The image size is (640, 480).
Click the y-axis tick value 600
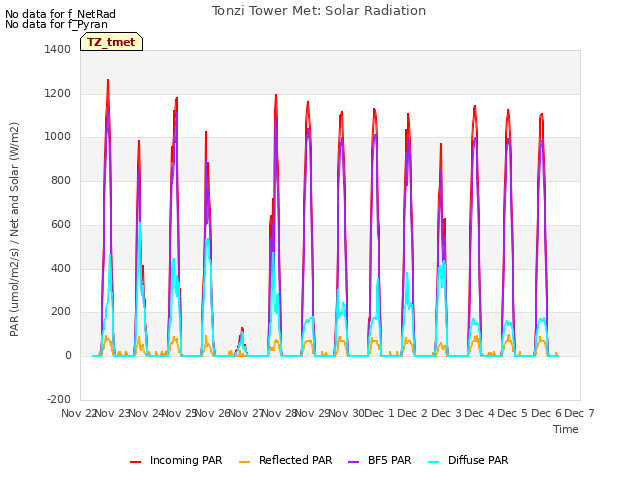pos(61,224)
